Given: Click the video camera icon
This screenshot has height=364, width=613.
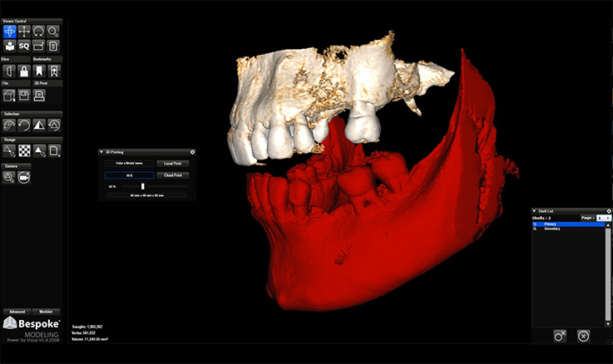Looking at the screenshot, I should [x=24, y=177].
